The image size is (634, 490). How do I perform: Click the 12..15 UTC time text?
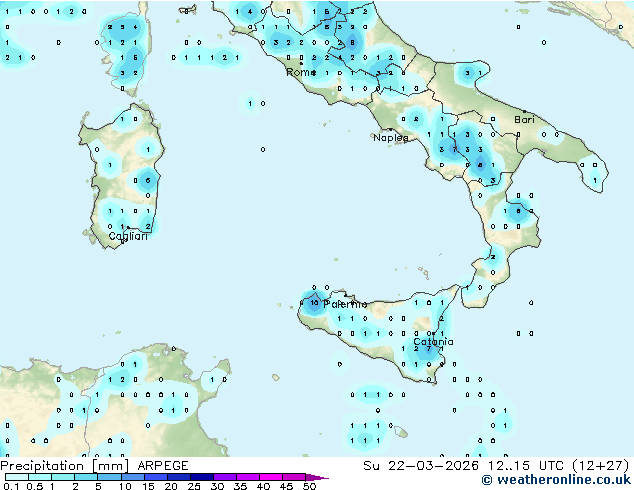(524, 466)
